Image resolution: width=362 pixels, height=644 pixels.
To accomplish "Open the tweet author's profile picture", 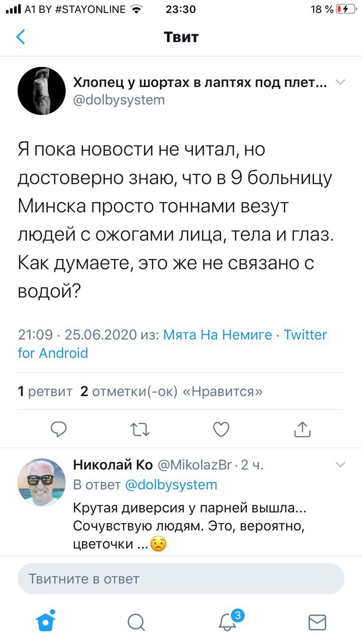I will pyautogui.click(x=42, y=91).
